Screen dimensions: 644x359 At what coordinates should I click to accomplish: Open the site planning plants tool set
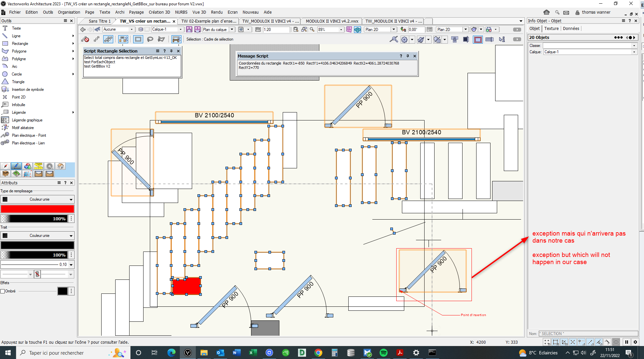click(x=16, y=174)
